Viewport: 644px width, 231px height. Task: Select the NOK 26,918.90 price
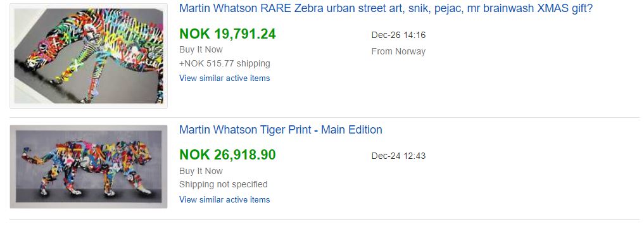[x=227, y=154]
